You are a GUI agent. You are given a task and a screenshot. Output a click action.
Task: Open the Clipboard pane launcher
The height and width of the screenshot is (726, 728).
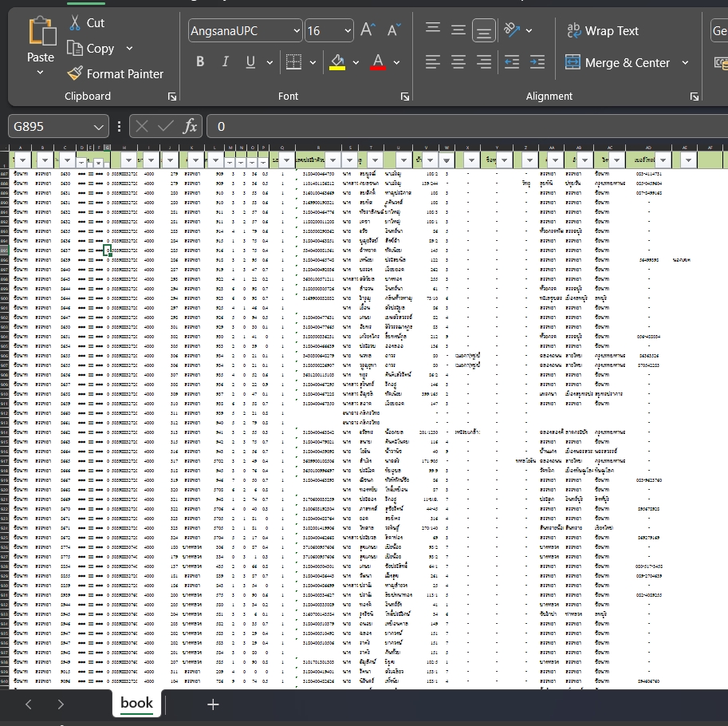[x=172, y=97]
